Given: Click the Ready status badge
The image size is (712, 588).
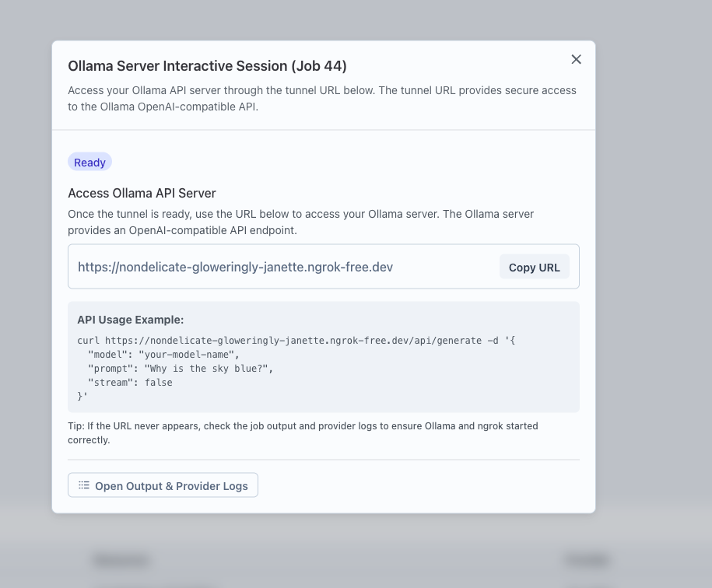Looking at the screenshot, I should 89,162.
